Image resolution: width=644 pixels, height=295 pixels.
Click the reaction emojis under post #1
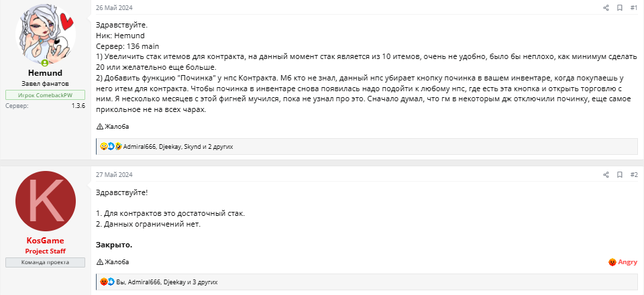click(111, 146)
